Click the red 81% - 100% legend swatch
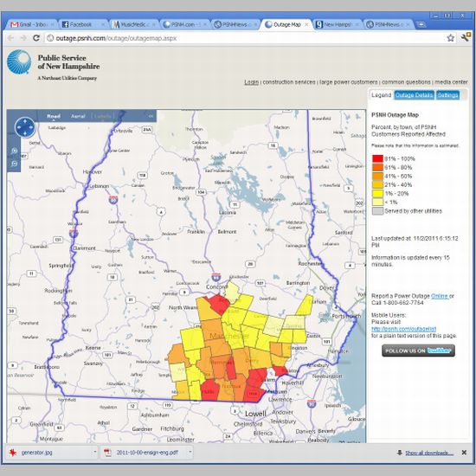 (x=377, y=158)
